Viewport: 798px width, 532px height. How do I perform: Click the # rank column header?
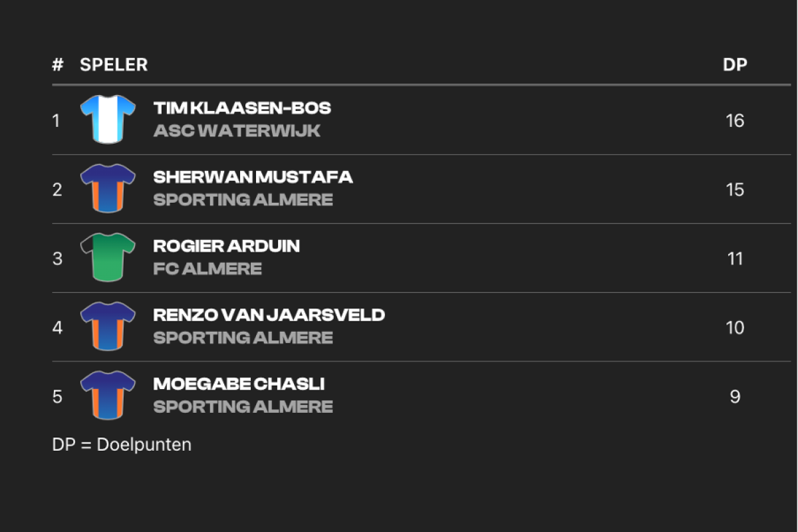58,65
